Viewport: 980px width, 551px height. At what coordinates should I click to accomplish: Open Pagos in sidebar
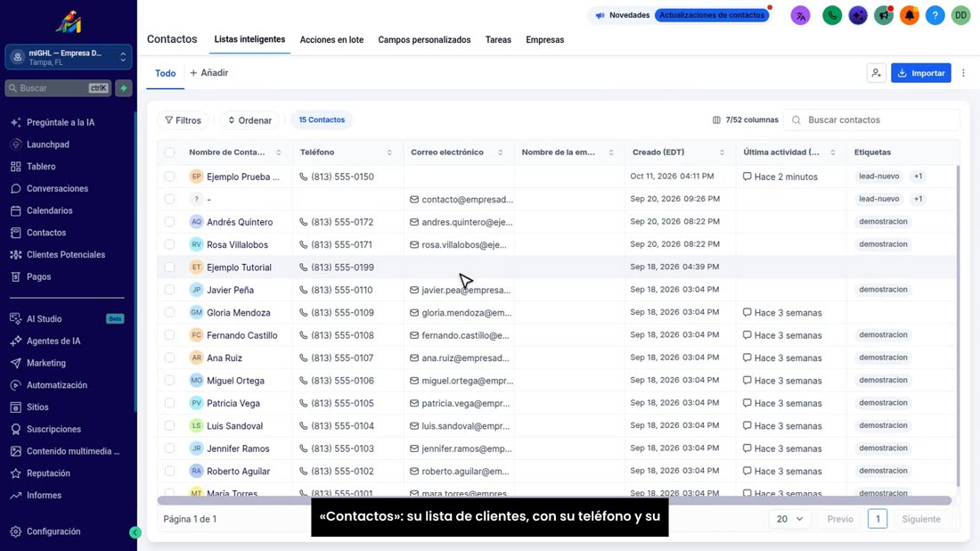pos(38,276)
